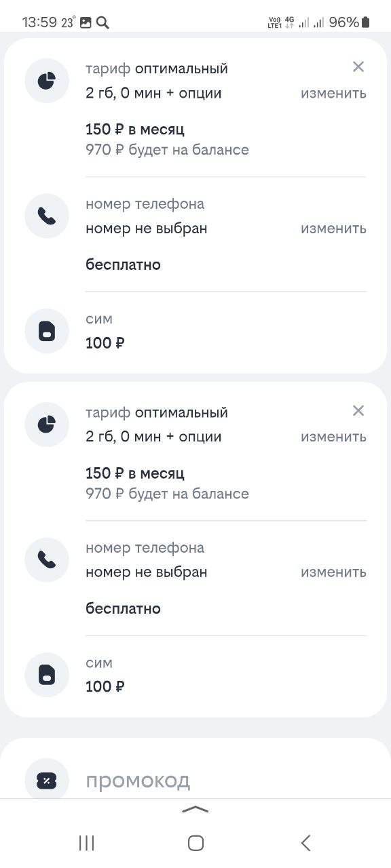
Task: Tap the SIM card icon in first card
Action: [x=47, y=331]
